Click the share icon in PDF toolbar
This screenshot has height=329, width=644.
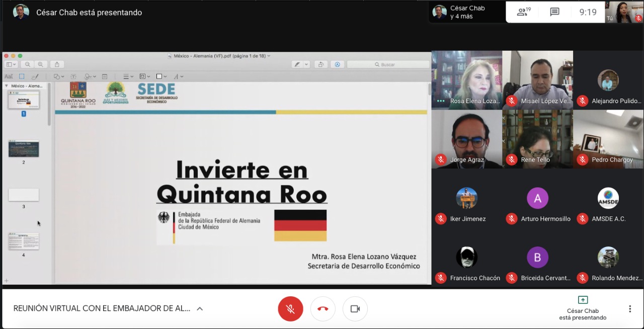click(x=57, y=64)
